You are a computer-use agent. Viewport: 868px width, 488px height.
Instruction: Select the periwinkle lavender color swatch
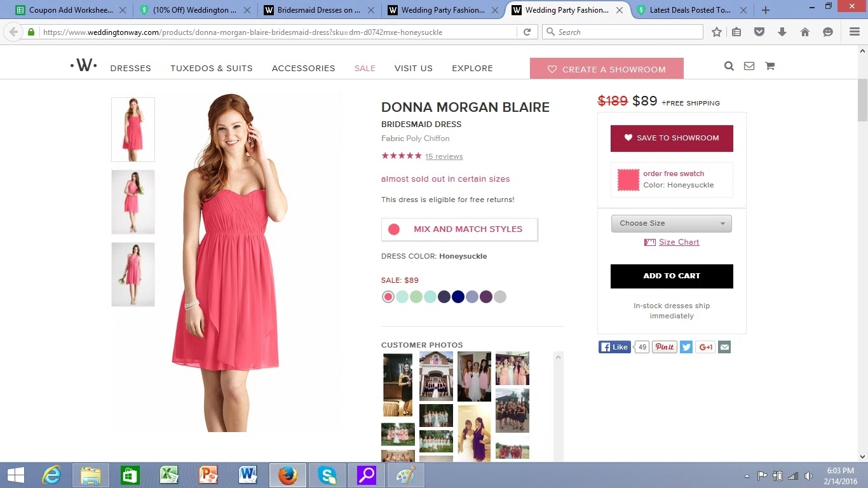[x=472, y=297]
